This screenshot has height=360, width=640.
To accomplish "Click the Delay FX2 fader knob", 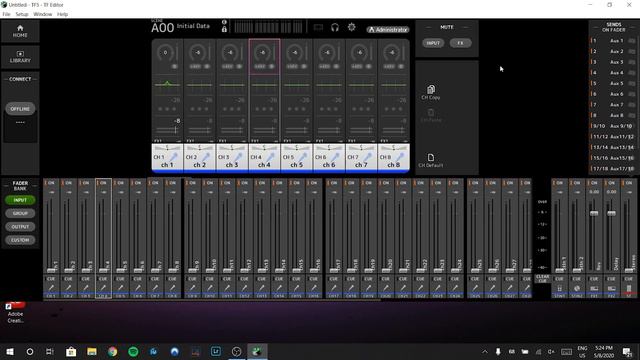I will point(611,213).
